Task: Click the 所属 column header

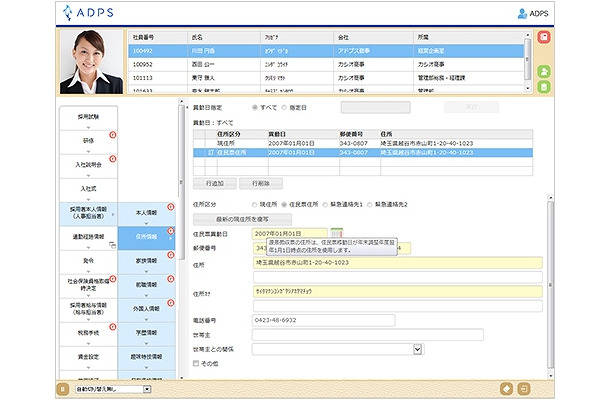Action: [x=468, y=37]
